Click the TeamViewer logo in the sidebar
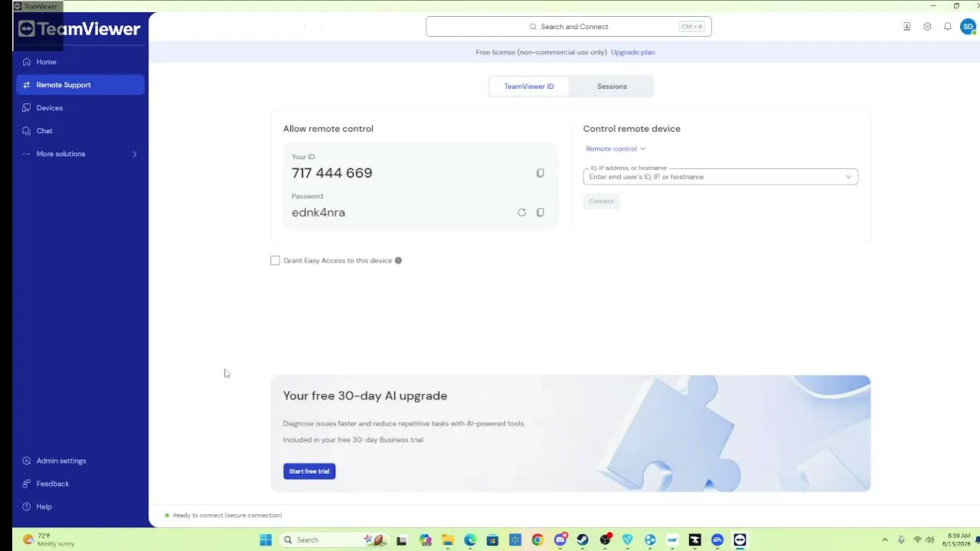Image resolution: width=980 pixels, height=551 pixels. pos(80,29)
